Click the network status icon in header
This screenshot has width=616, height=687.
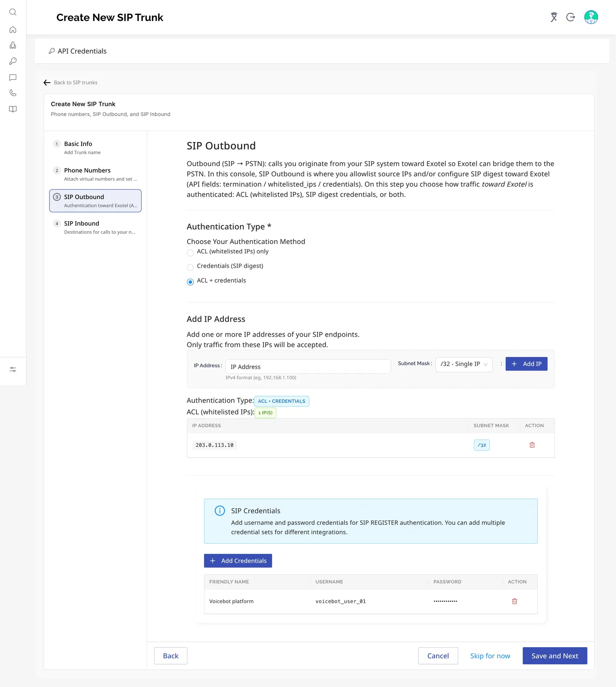point(554,17)
